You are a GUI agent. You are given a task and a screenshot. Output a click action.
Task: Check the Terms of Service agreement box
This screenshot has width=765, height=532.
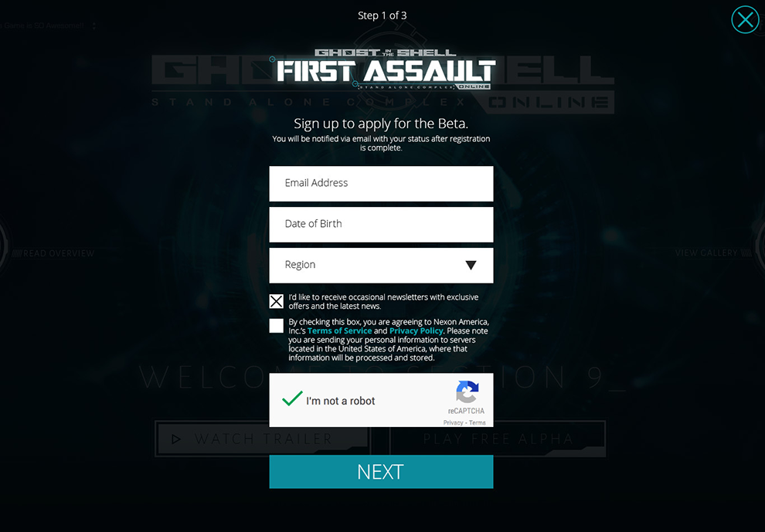coord(276,326)
